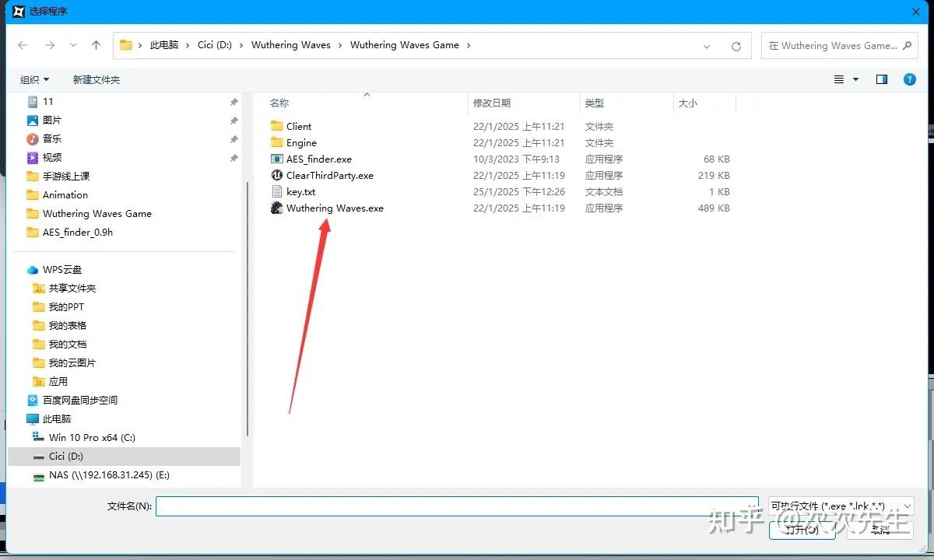The height and width of the screenshot is (560, 934).
Task: Toggle the preview pane button
Action: point(882,79)
